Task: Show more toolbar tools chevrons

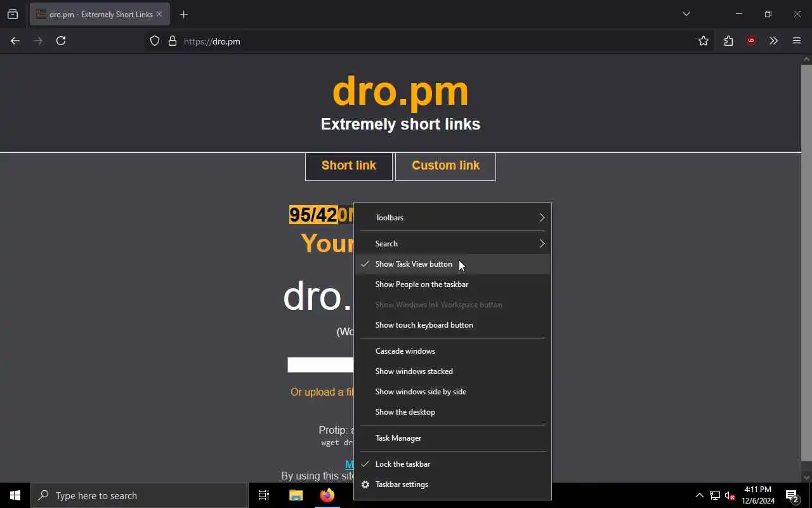Action: 773,41
